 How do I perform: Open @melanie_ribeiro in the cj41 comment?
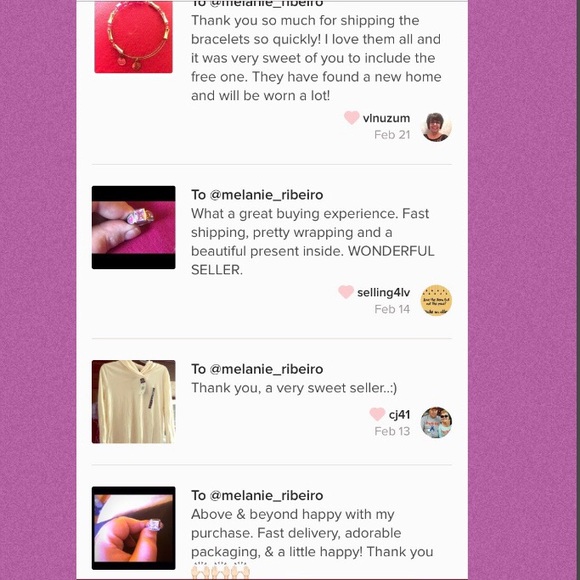click(266, 369)
